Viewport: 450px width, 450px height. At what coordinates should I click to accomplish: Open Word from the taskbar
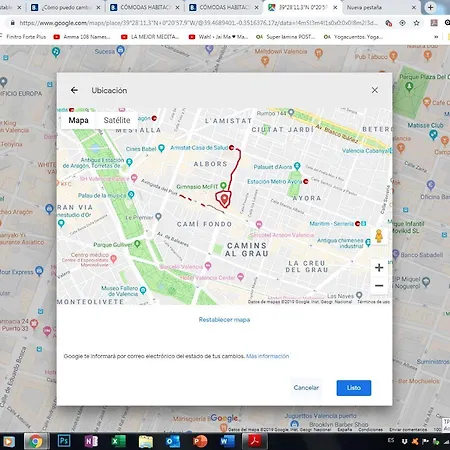[x=227, y=441]
